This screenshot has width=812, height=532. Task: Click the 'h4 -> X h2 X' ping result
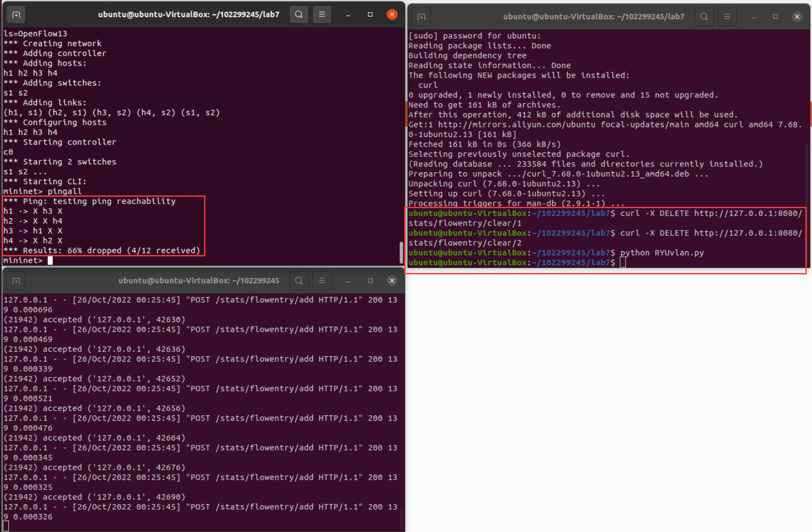click(x=33, y=241)
